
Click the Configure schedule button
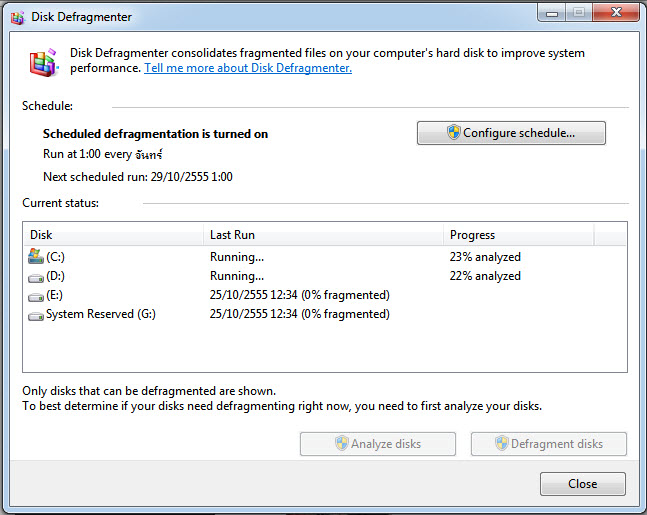[511, 133]
